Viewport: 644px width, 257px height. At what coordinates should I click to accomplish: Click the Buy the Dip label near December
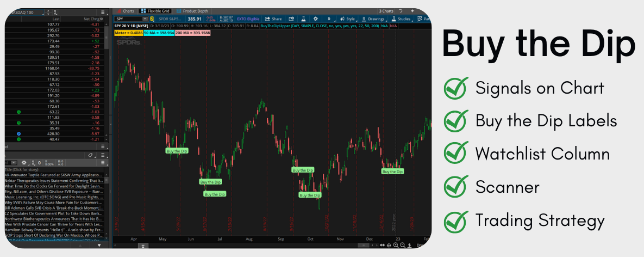[x=392, y=172]
